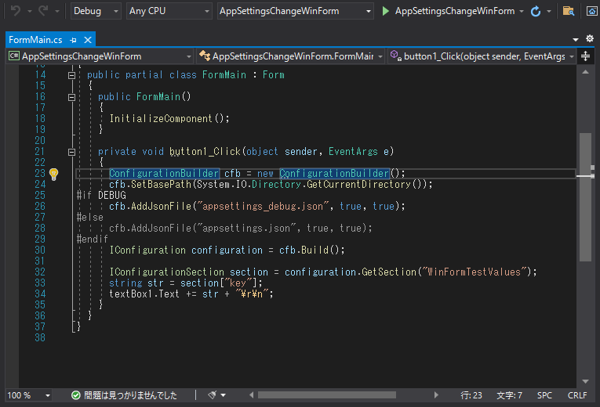Click the vertical scrollbar thumb
600x407 pixels.
pyautogui.click(x=585, y=197)
